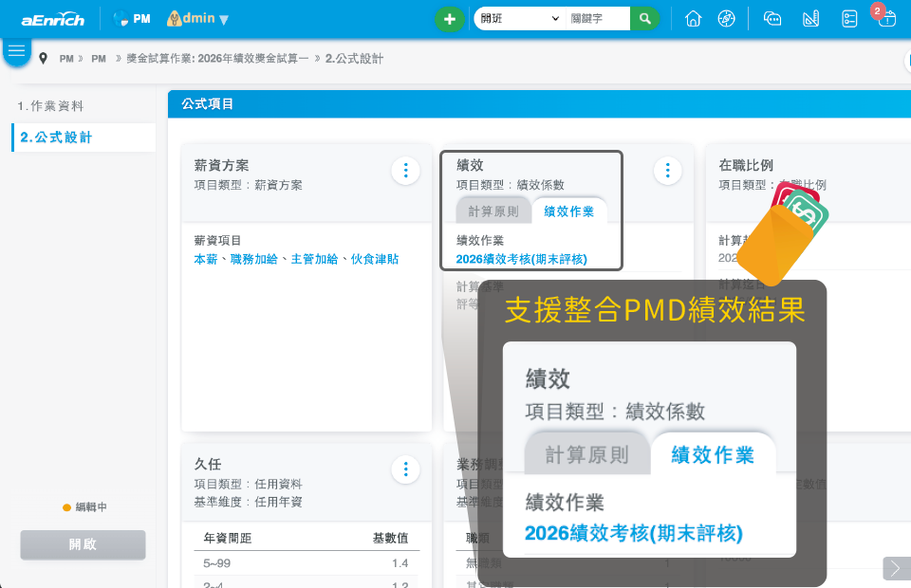Click the green search magnifier button
Screen dimensions: 911x588
point(645,19)
